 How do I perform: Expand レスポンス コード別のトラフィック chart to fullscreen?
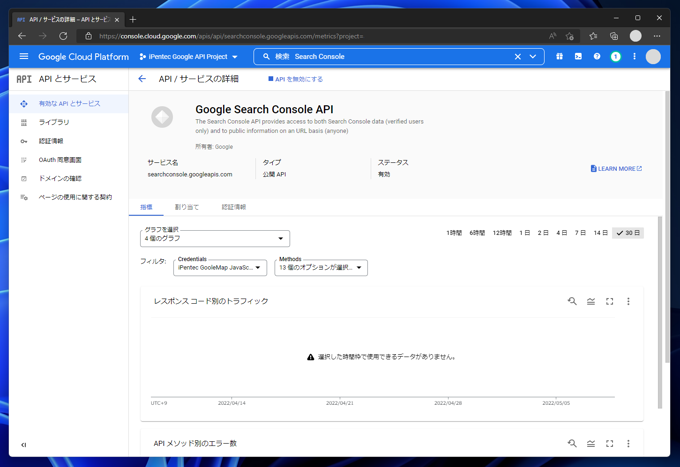tap(609, 301)
